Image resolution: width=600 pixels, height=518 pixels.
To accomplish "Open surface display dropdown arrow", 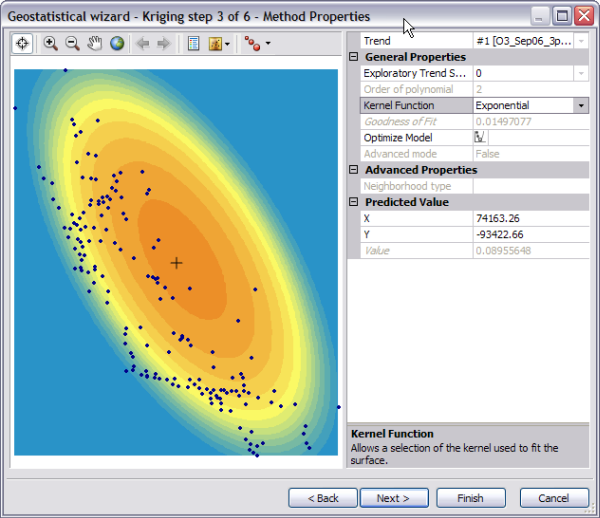I will pos(227,44).
